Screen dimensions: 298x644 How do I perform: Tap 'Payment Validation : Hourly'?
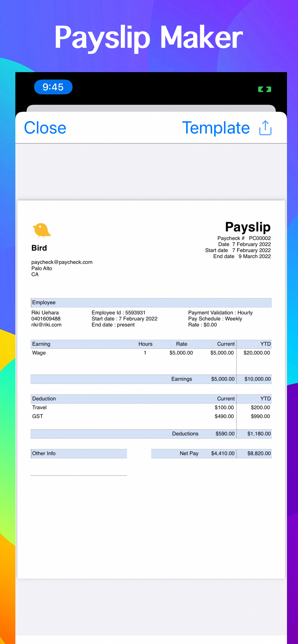click(220, 312)
